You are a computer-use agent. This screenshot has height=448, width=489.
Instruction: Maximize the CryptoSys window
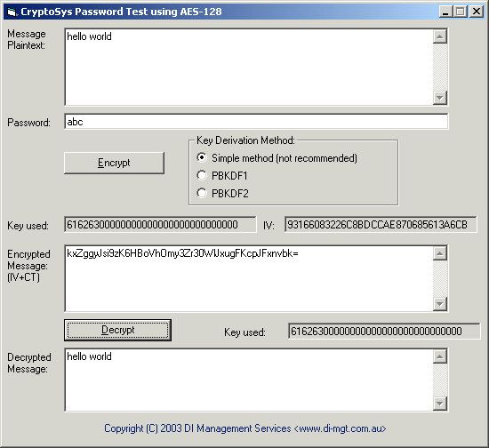pos(460,12)
